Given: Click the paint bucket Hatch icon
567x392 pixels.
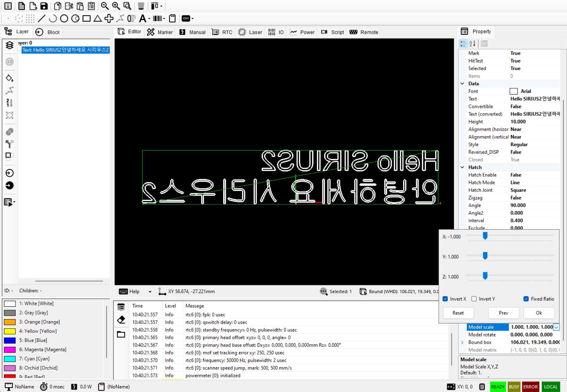Looking at the screenshot, I should (x=10, y=78).
